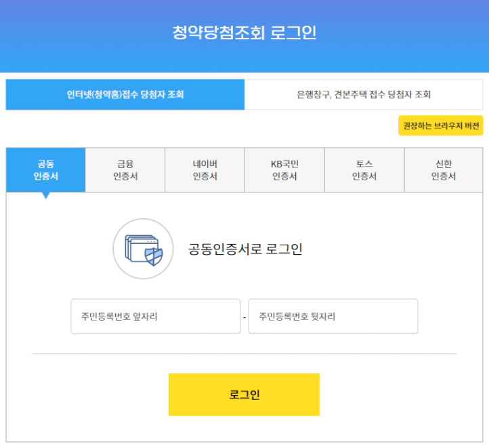Image resolution: width=489 pixels, height=448 pixels.
Task: Choose the 네이버 인증서 login method
Action: click(205, 170)
